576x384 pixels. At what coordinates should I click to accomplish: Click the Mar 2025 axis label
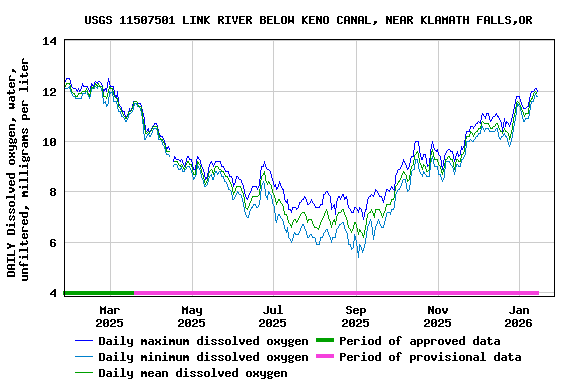pyautogui.click(x=109, y=316)
